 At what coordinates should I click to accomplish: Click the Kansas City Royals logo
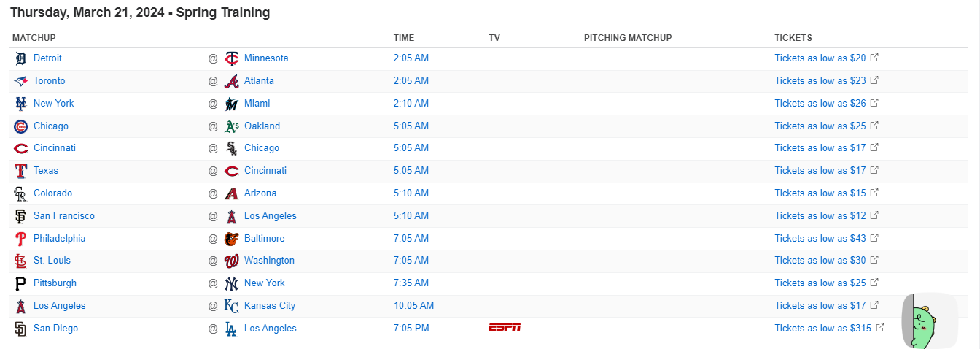coord(231,306)
